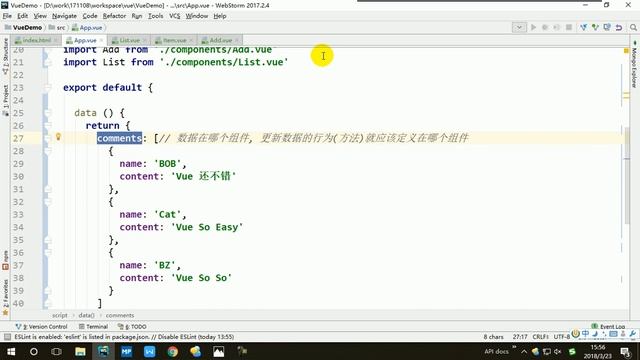Click the yellow inspection status indicator
Image resolution: width=640 pixels, height=360 pixels.
(x=626, y=51)
